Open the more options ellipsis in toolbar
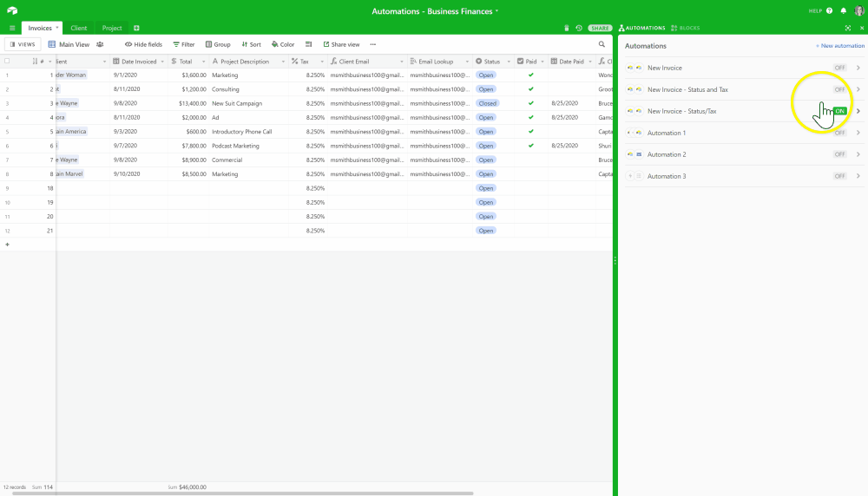Viewport: 868px width, 496px height. tap(373, 44)
